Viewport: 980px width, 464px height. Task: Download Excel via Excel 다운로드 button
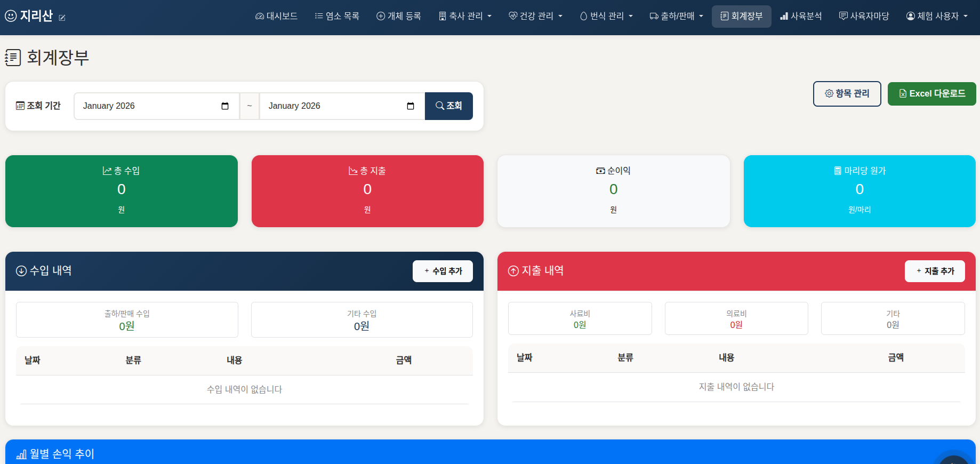[931, 93]
